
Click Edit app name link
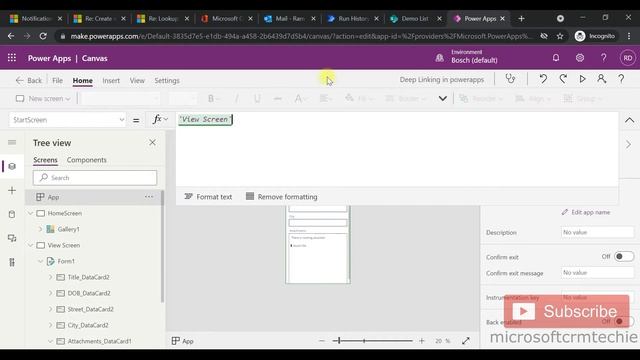pos(586,212)
